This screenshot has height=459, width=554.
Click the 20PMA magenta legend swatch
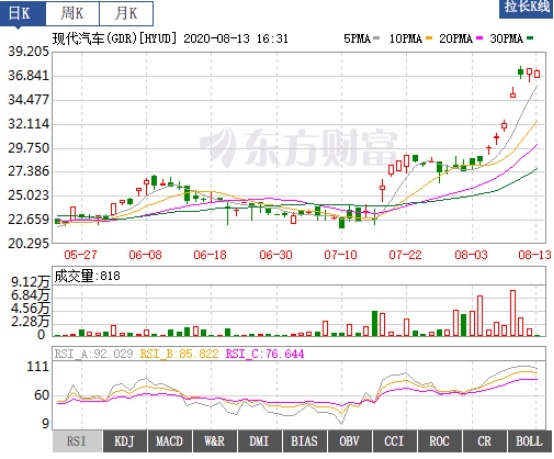[x=479, y=38]
